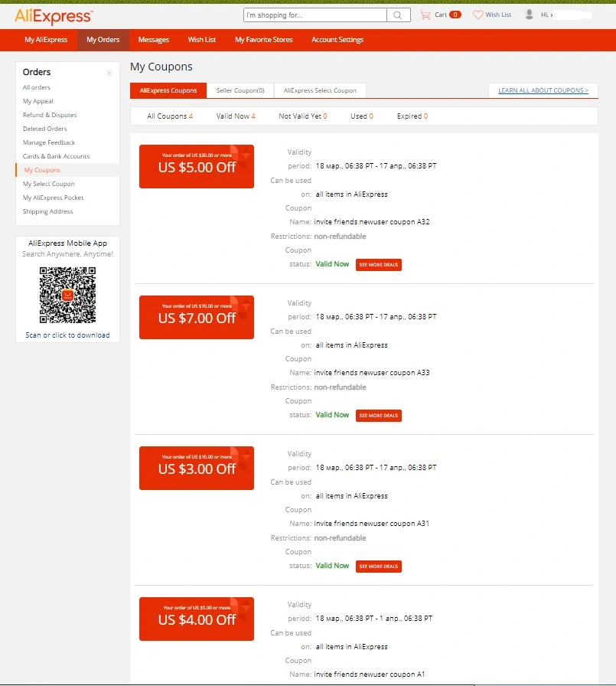Filter by All Coupons 4

click(170, 116)
